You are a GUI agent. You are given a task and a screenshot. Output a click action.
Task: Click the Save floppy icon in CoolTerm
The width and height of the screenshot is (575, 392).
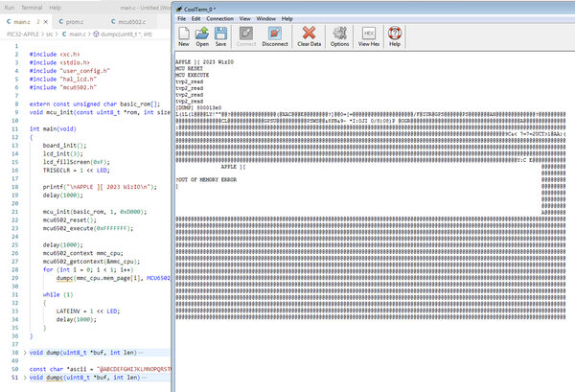[220, 36]
